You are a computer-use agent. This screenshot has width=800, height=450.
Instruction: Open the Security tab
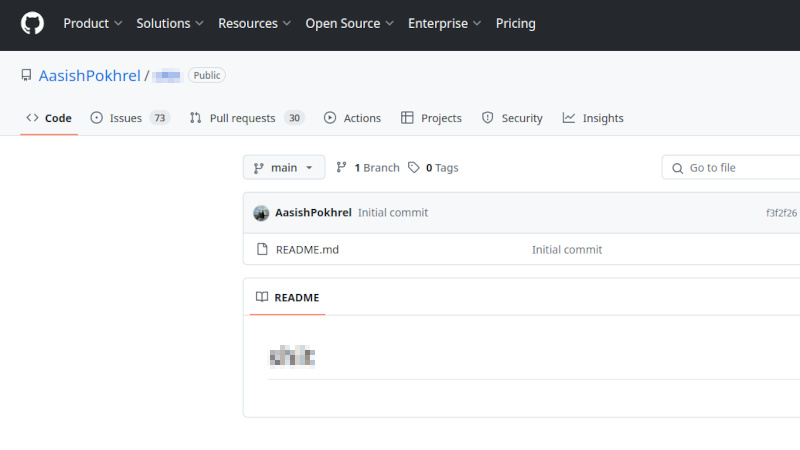[512, 118]
